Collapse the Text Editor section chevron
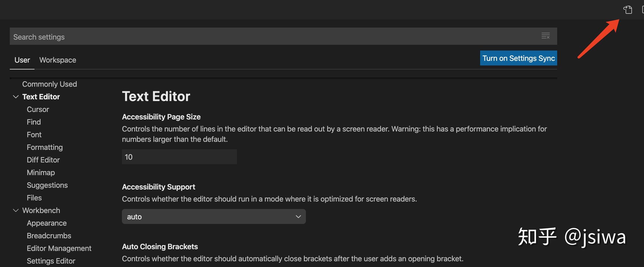Screen dimensions: 644x267 [x=16, y=96]
